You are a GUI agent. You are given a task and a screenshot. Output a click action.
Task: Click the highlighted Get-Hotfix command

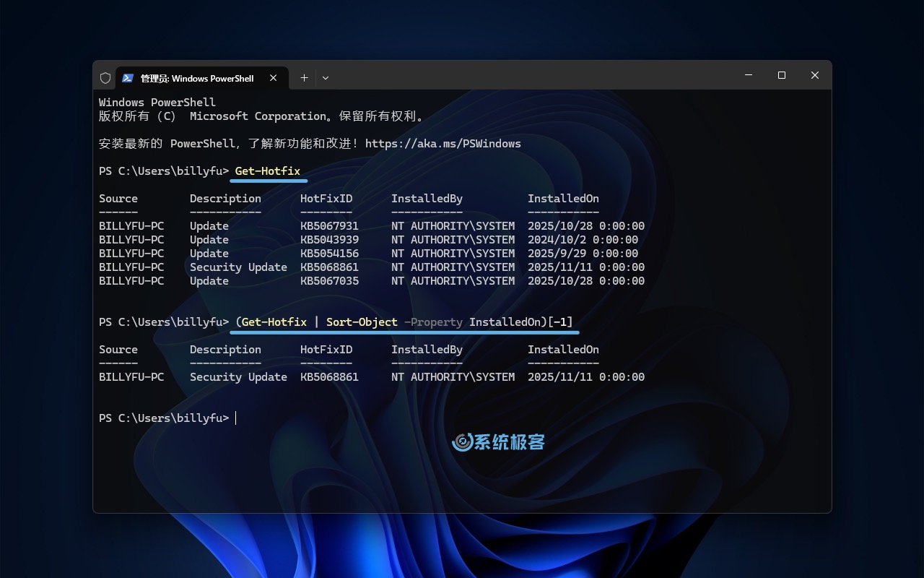tap(268, 171)
